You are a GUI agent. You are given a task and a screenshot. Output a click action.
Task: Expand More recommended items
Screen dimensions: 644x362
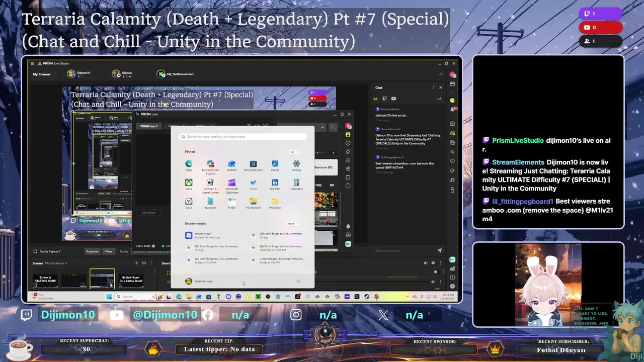pos(292,224)
